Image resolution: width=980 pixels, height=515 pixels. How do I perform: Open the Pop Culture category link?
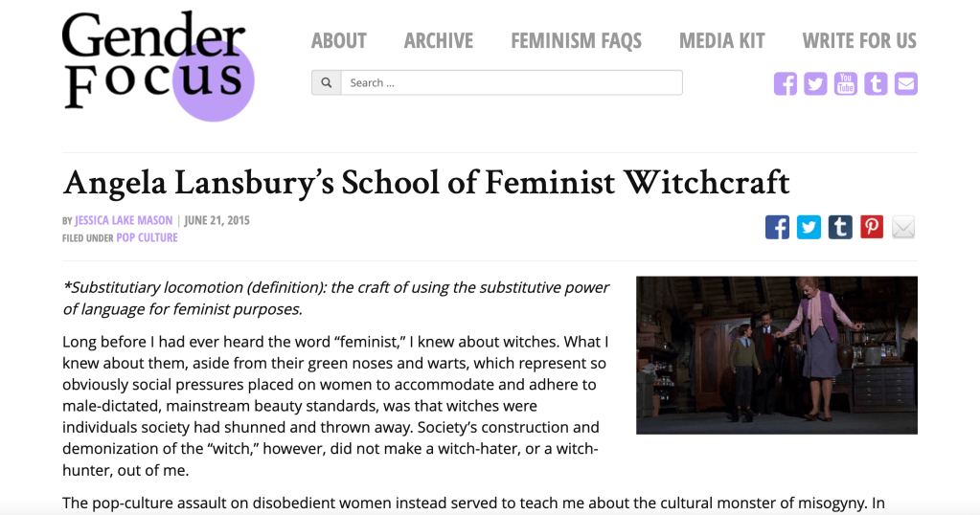click(147, 237)
